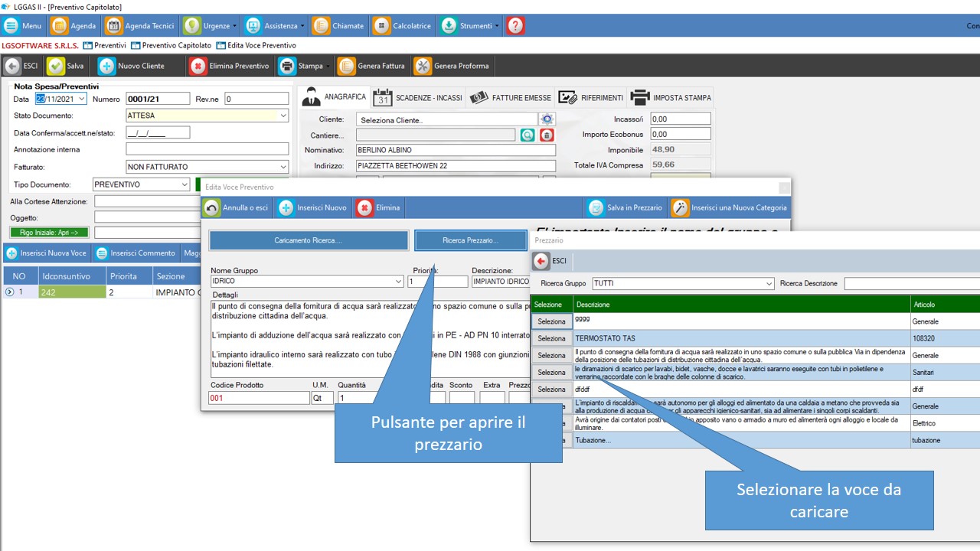980x551 pixels.
Task: Click the Ricerca Descrizione input field
Action: 911,283
